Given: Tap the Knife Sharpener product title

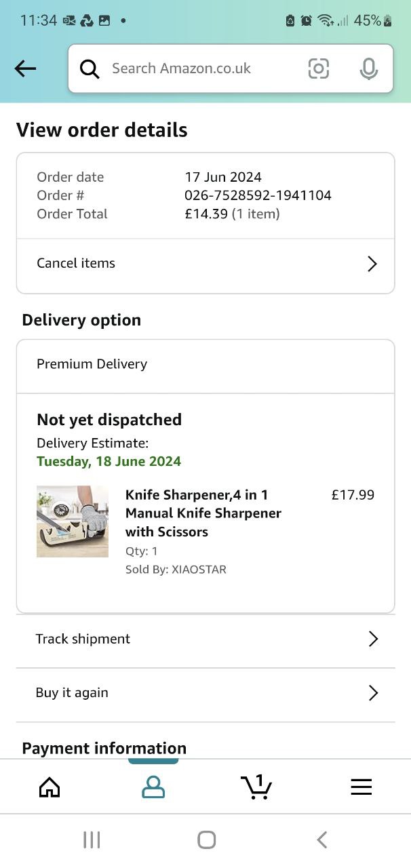Looking at the screenshot, I should [x=203, y=513].
